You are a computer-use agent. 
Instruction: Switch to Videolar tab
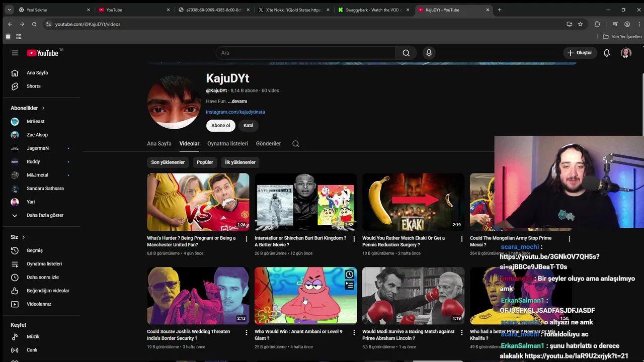189,144
